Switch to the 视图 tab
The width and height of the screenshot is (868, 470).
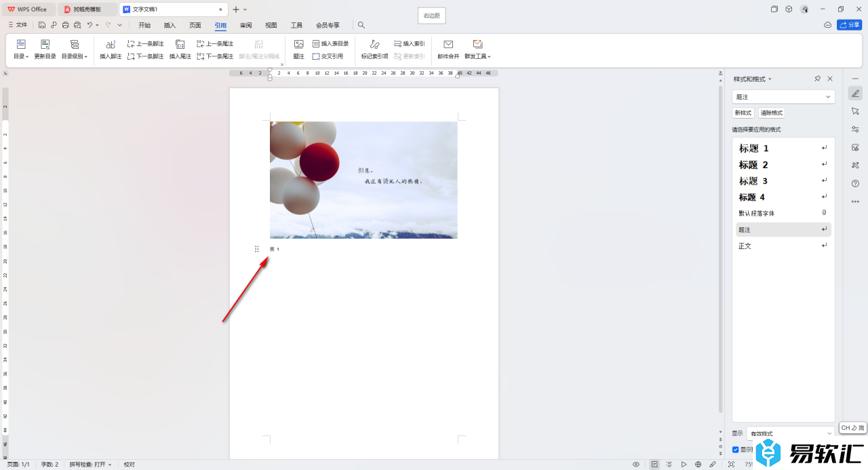coord(271,25)
